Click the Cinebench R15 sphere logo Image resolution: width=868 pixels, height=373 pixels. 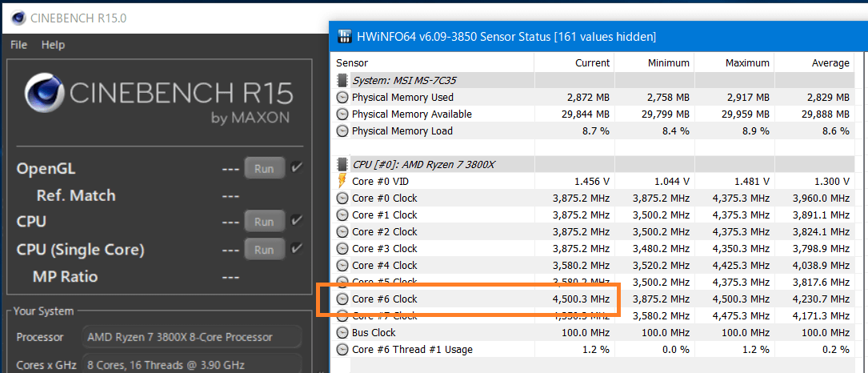(42, 93)
